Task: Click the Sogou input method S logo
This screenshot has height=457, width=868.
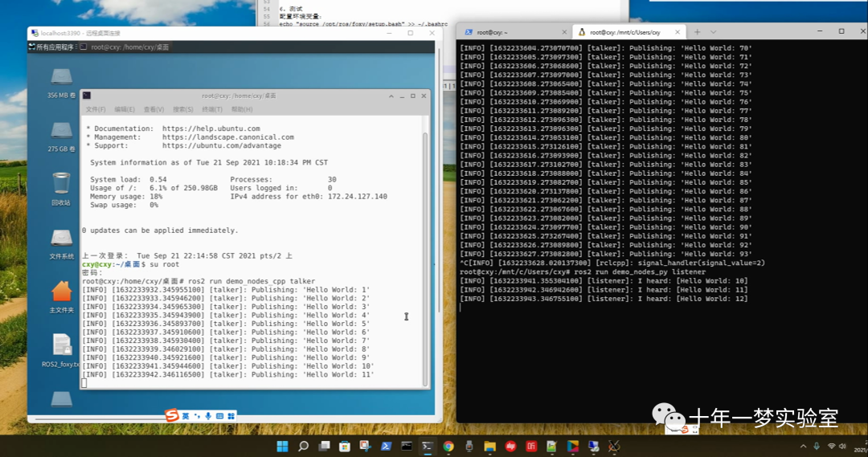Action: (x=172, y=415)
